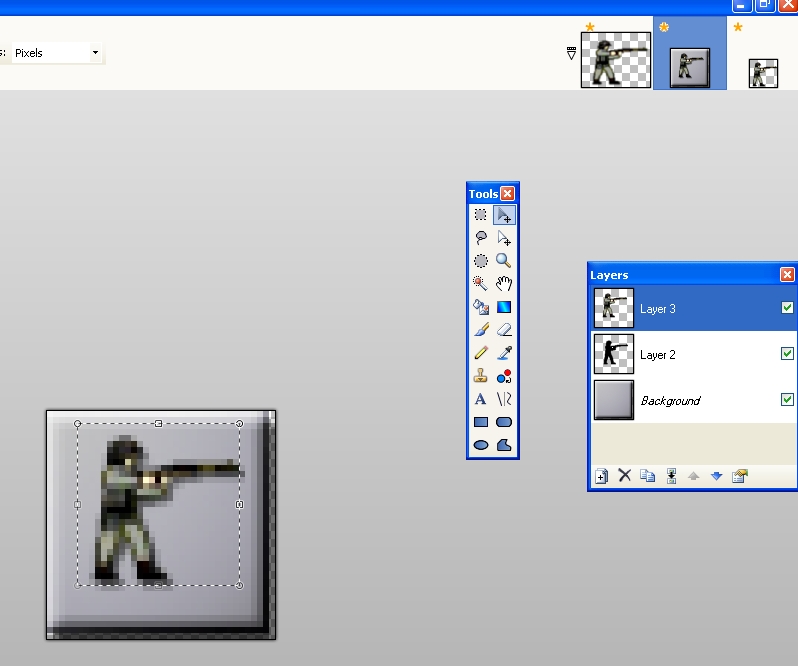Pick the Line/Curve tool
The width and height of the screenshot is (798, 666).
click(x=504, y=399)
